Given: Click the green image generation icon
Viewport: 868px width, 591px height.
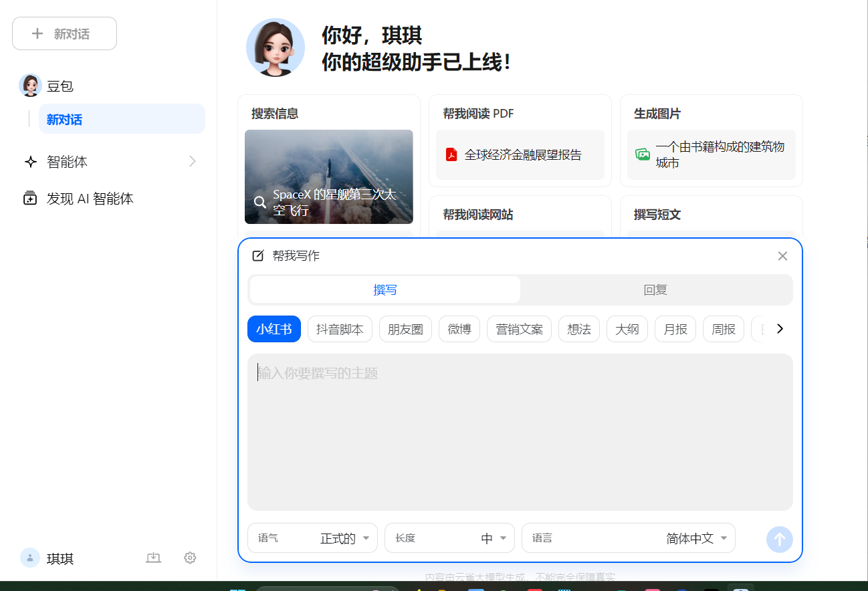Looking at the screenshot, I should pyautogui.click(x=643, y=154).
